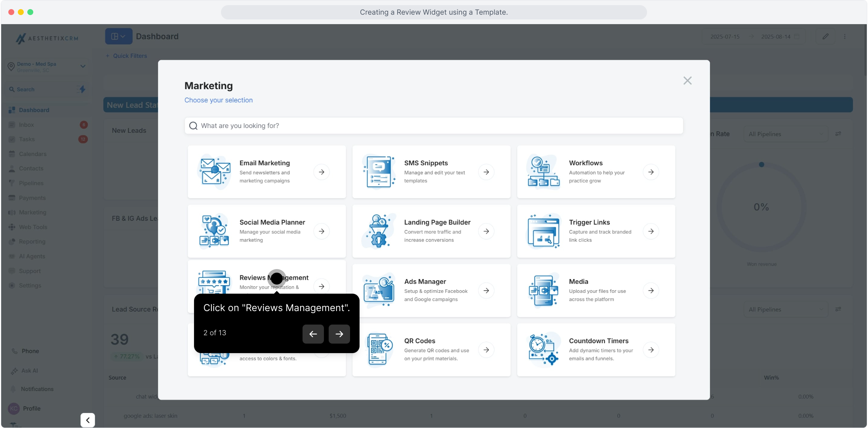Screen dimensions: 868x428
Task: Go back to previous tutorial step
Action: [313, 334]
